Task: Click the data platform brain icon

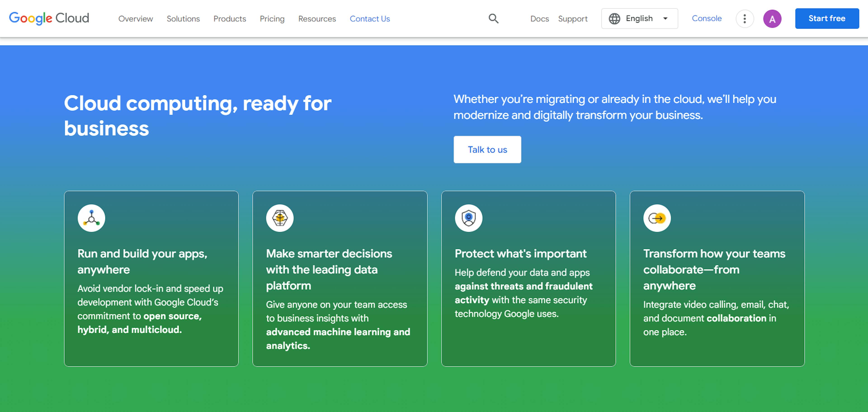Action: [x=280, y=218]
